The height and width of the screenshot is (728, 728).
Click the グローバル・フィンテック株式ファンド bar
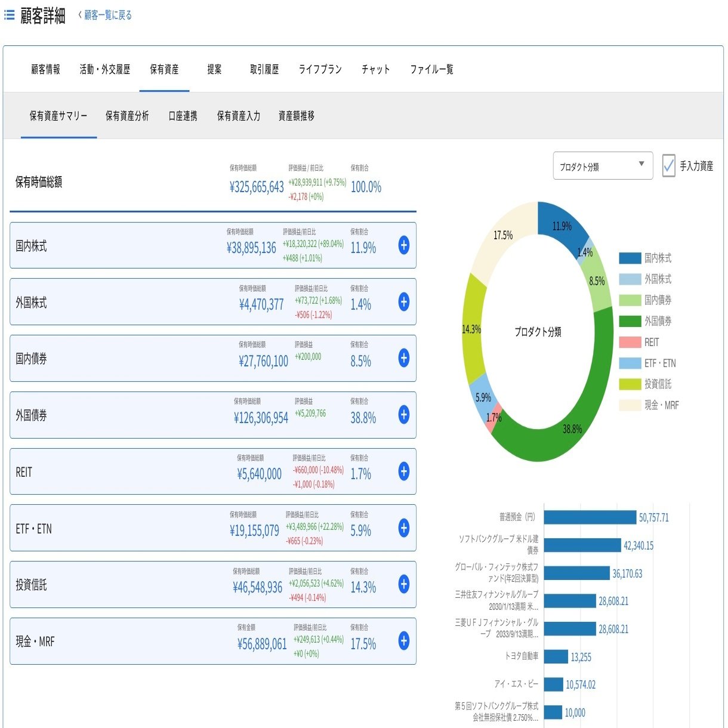pyautogui.click(x=577, y=573)
